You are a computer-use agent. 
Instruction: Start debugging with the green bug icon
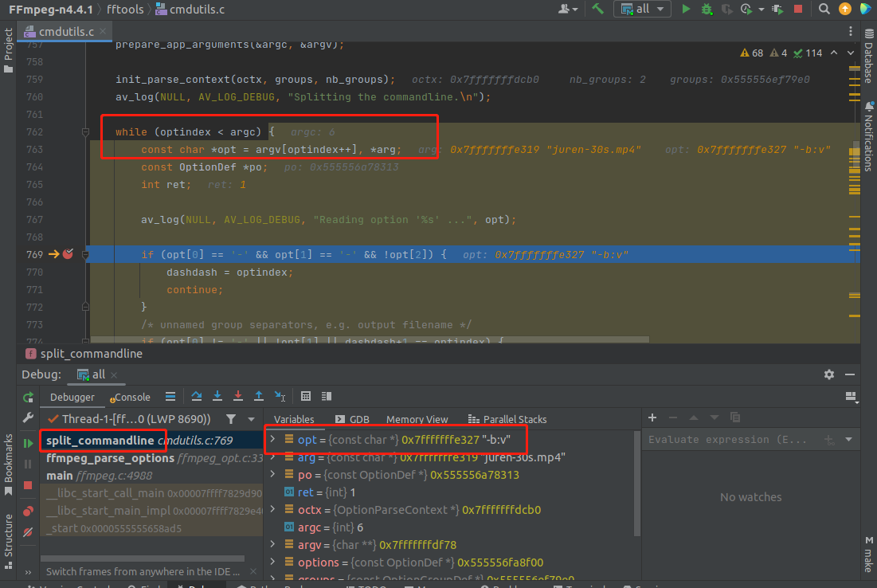click(707, 9)
